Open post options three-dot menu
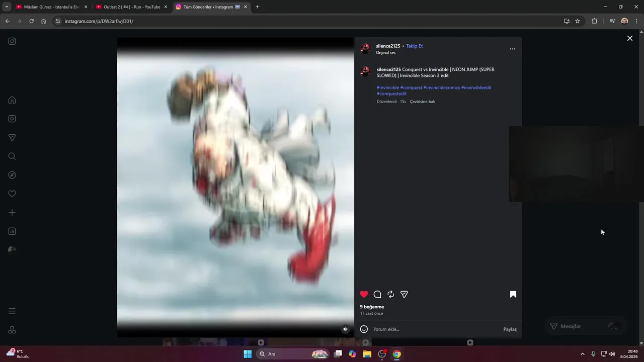Viewport: 644px width, 362px height. click(x=512, y=49)
